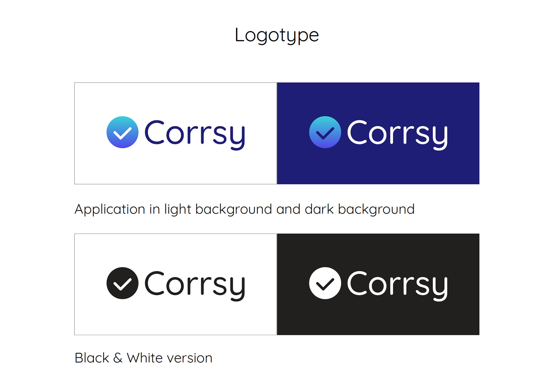The height and width of the screenshot is (392, 554).
Task: Select the white Corrsy wordmark on black
Action: [397, 286]
